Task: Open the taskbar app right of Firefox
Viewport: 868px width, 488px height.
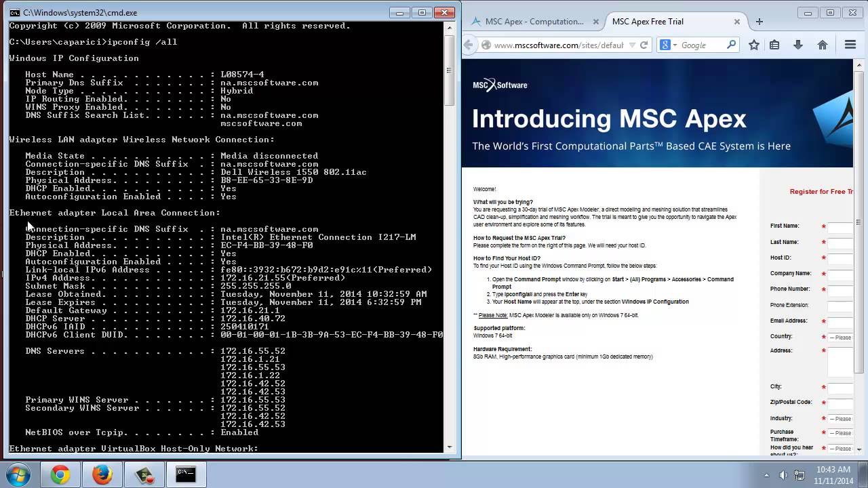Action: (x=144, y=475)
